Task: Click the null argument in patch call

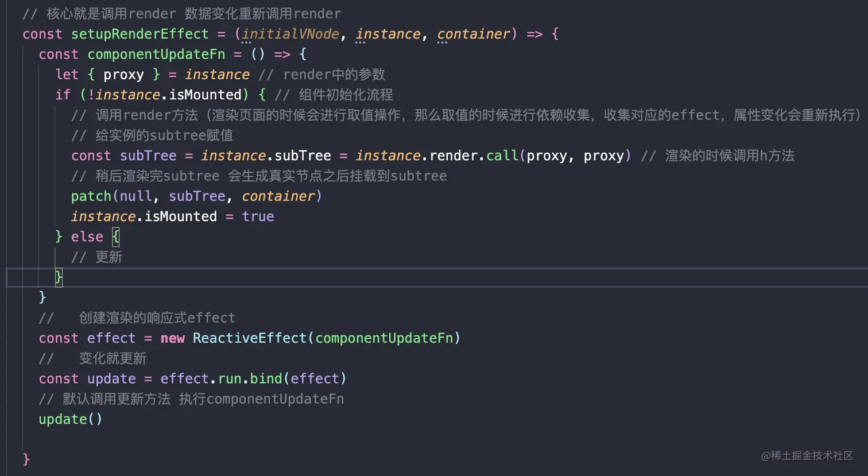Action: [136, 196]
